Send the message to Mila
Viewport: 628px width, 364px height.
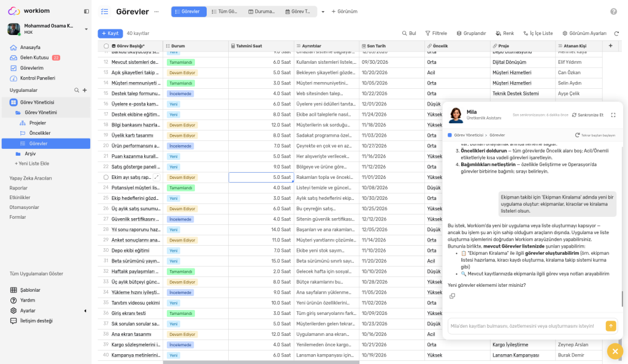pyautogui.click(x=611, y=326)
